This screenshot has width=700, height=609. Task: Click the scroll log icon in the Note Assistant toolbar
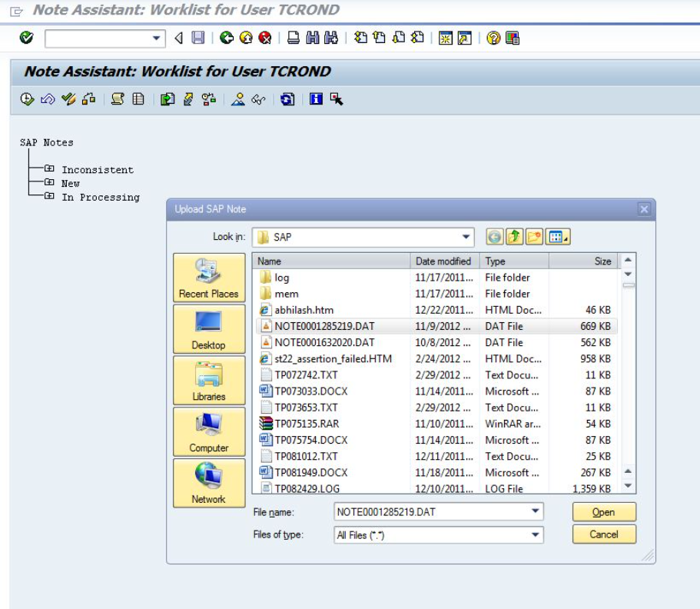click(118, 98)
